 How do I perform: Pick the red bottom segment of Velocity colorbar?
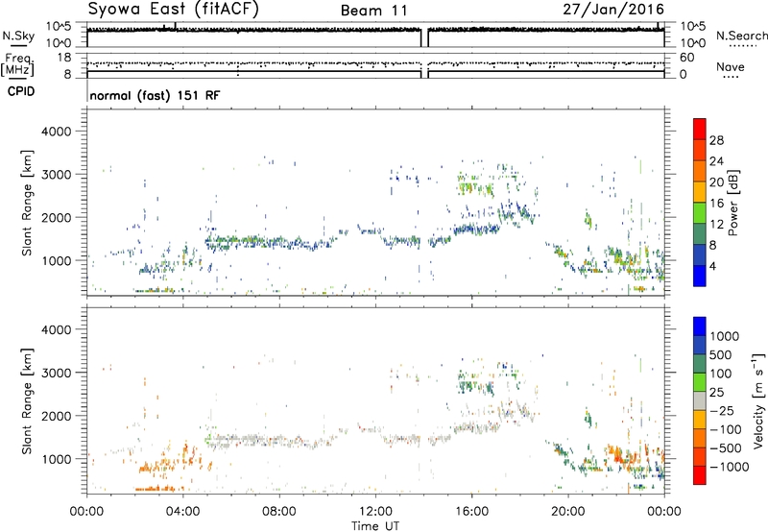tap(700, 475)
